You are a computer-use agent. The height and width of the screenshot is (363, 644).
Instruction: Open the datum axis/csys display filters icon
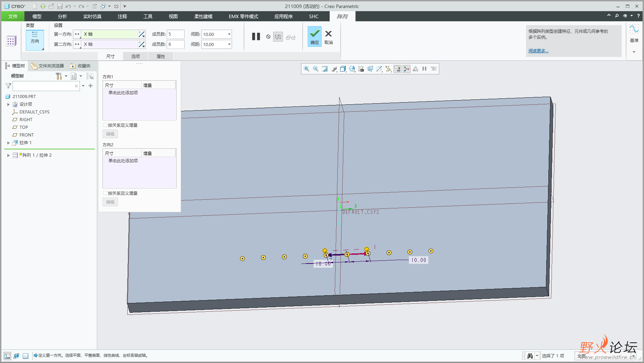coord(388,69)
